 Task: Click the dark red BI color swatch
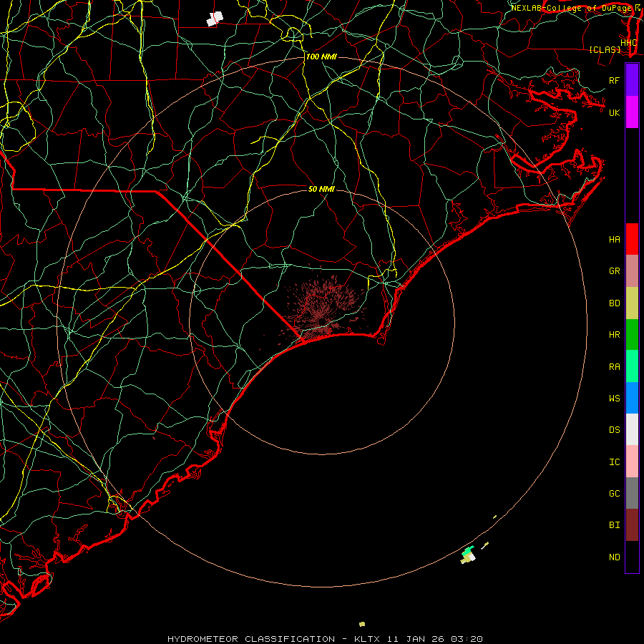tap(632, 525)
